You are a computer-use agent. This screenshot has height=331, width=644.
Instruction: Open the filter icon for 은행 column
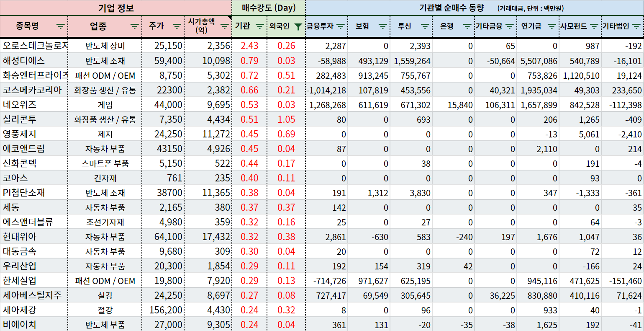coord(467,26)
